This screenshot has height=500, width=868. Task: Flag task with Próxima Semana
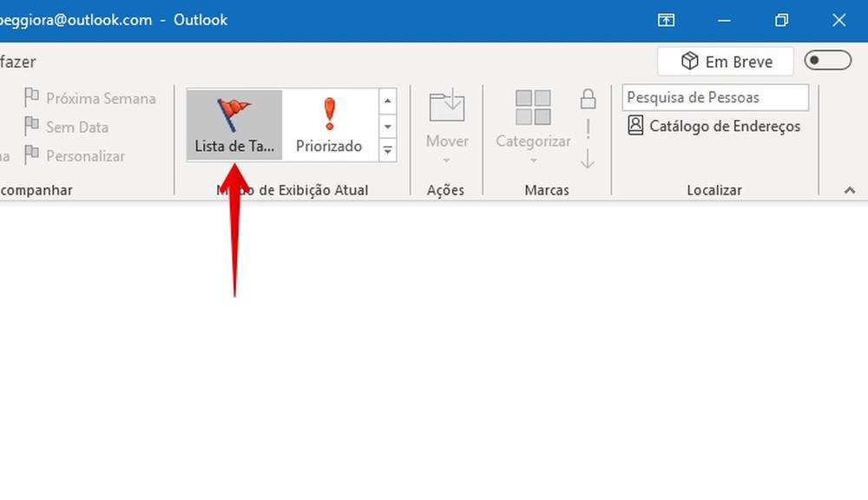point(89,98)
